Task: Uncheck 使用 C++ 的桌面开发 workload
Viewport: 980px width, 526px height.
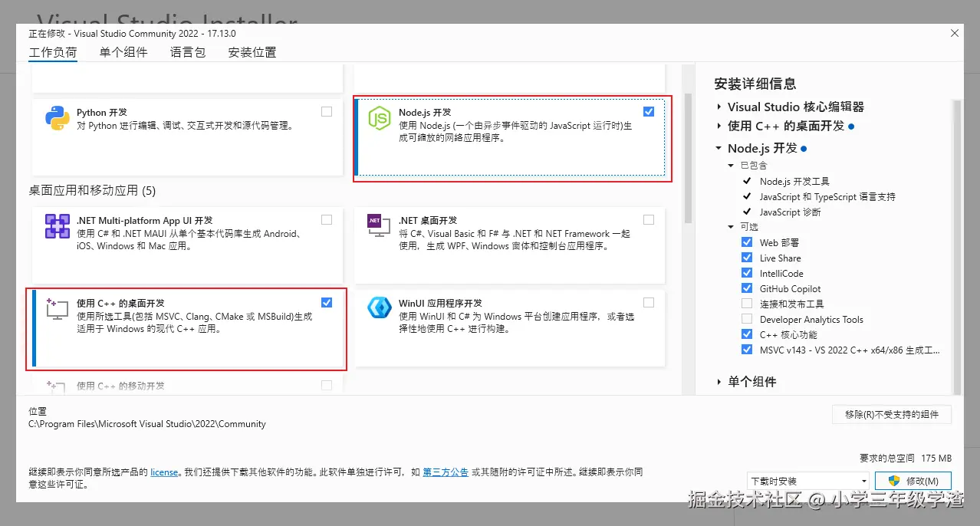Action: click(327, 302)
